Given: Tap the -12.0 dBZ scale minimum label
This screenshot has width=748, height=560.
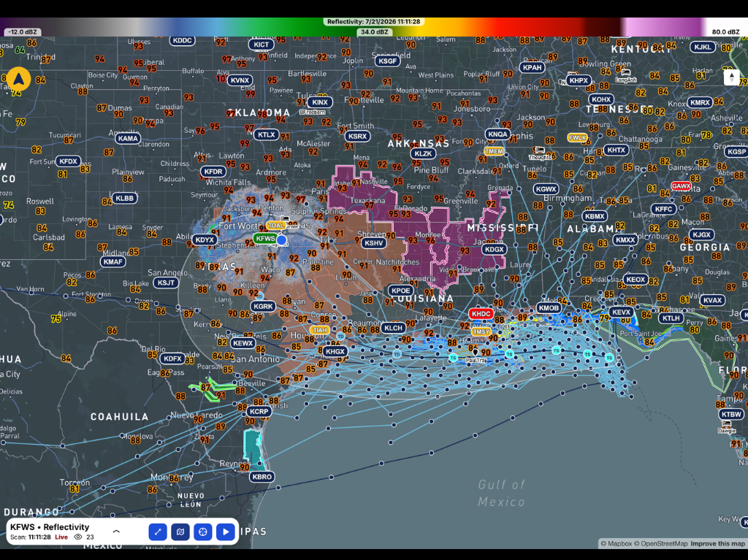Looking at the screenshot, I should pos(23,32).
